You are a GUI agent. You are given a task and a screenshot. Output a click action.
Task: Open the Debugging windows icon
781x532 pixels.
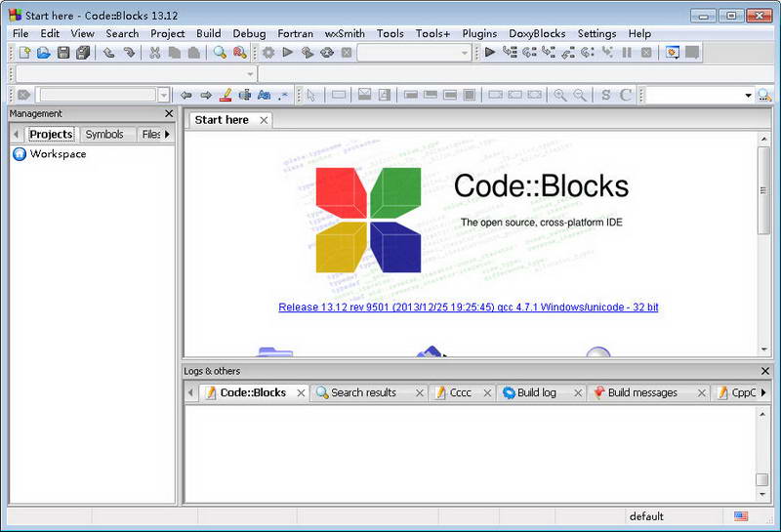(673, 53)
